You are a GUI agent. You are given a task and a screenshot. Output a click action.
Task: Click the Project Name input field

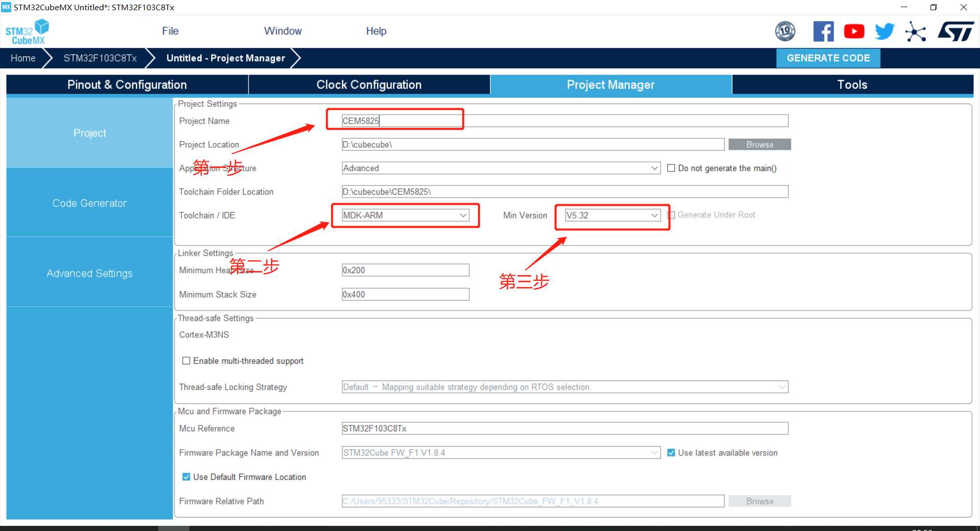pos(565,121)
